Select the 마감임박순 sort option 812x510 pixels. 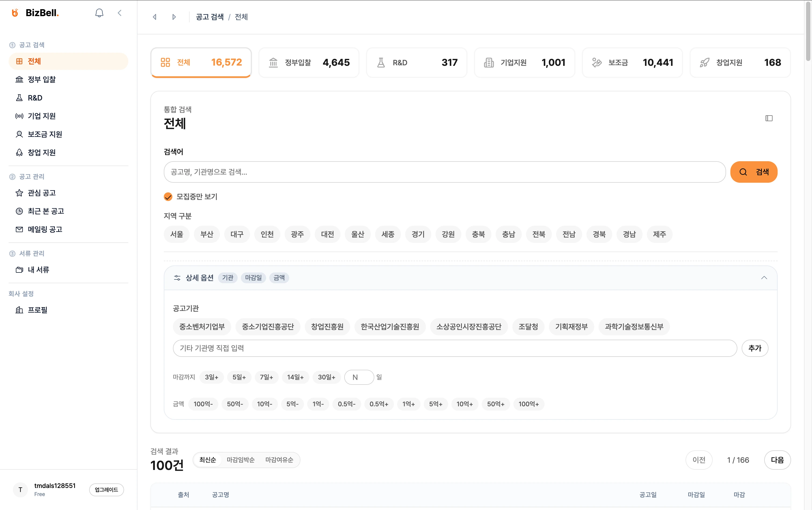coord(240,460)
